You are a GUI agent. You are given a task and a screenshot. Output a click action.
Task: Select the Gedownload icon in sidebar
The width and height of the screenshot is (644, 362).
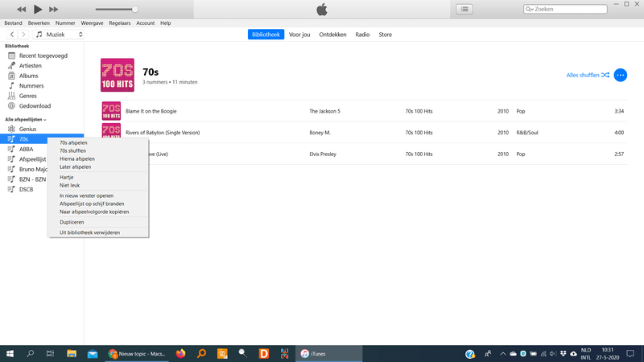(11, 106)
